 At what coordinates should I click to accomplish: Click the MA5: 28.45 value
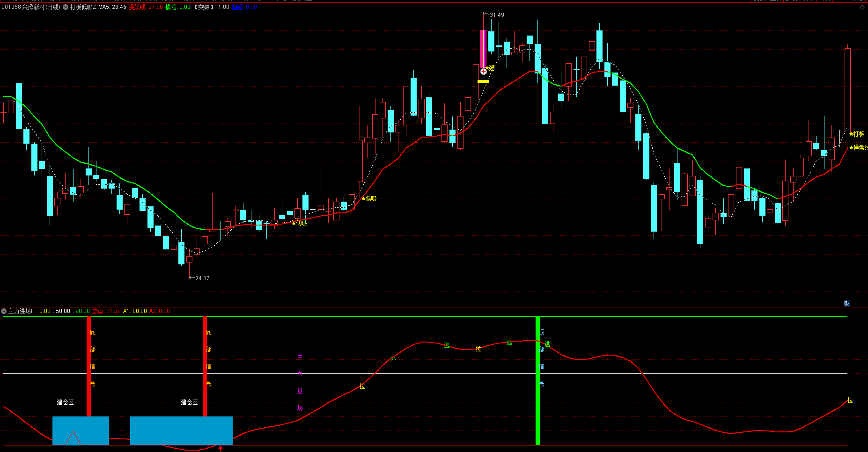tap(112, 7)
